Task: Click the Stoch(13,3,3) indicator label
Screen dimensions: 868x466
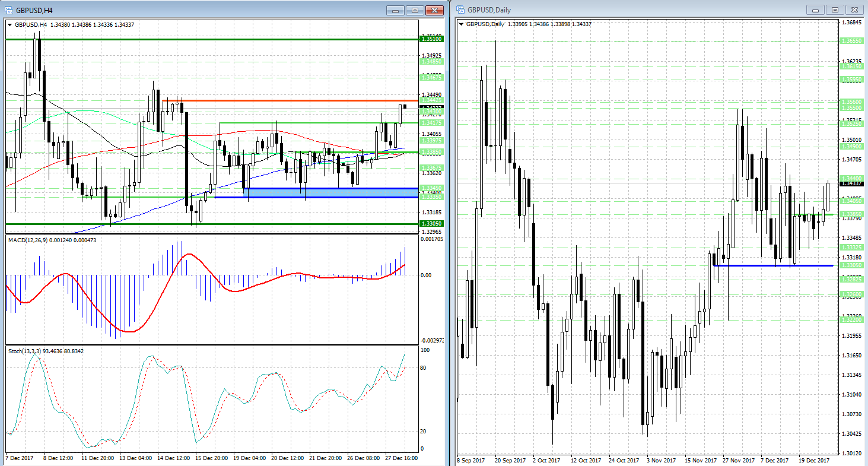Action: coord(46,351)
